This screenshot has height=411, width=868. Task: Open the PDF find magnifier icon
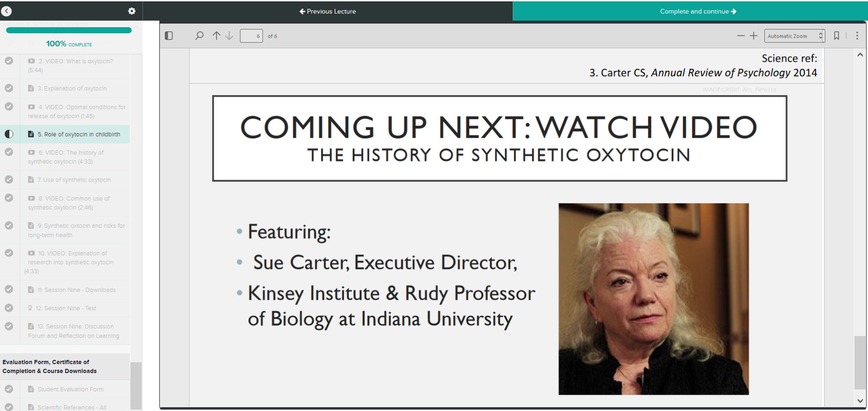199,36
